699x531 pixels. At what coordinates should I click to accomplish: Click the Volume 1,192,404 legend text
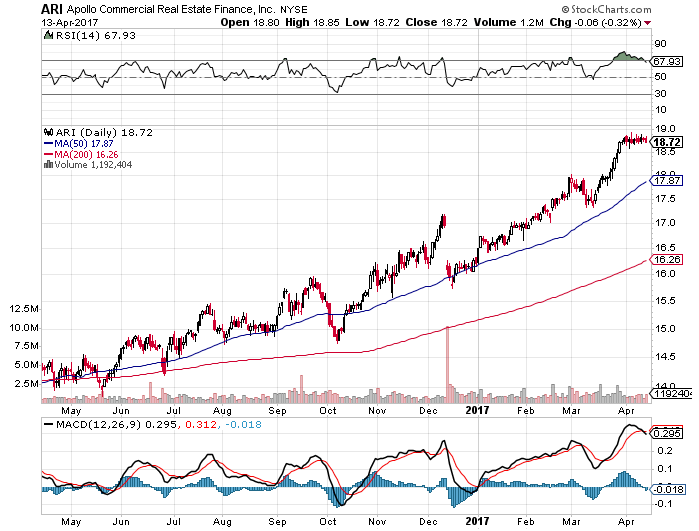pyautogui.click(x=93, y=165)
